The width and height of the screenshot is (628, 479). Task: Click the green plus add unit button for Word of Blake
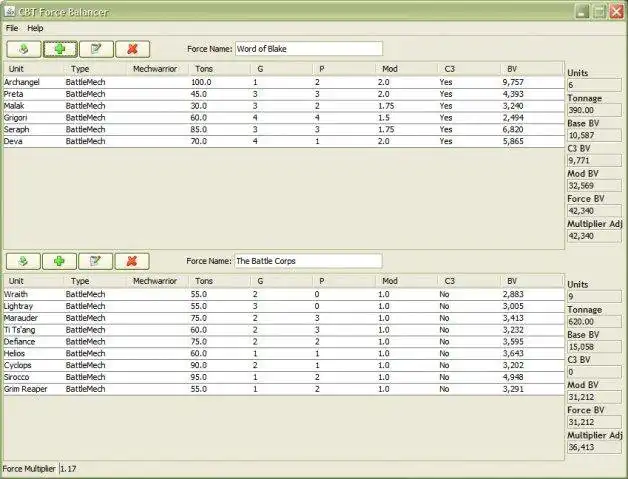[60, 49]
